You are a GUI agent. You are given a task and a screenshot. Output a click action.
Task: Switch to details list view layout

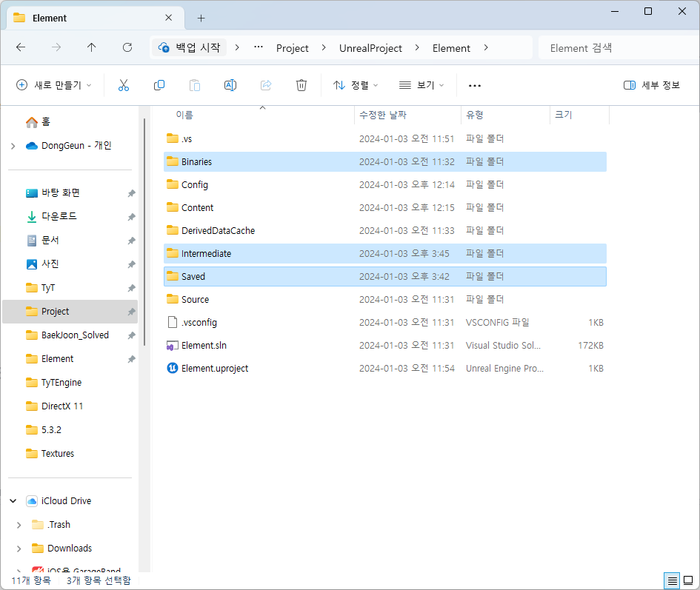point(671,580)
